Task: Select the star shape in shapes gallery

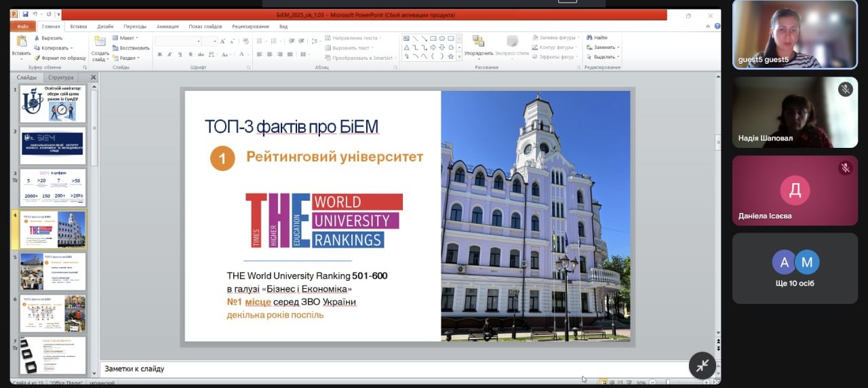Action: coord(451,57)
